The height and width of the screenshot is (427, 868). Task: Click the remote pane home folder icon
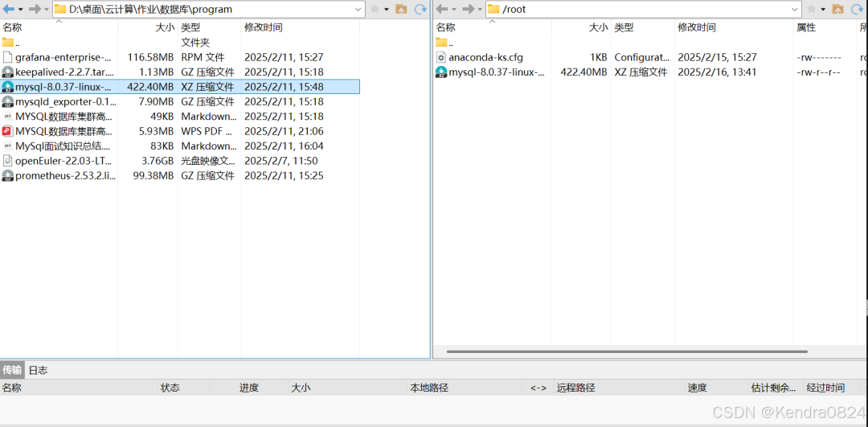click(838, 9)
